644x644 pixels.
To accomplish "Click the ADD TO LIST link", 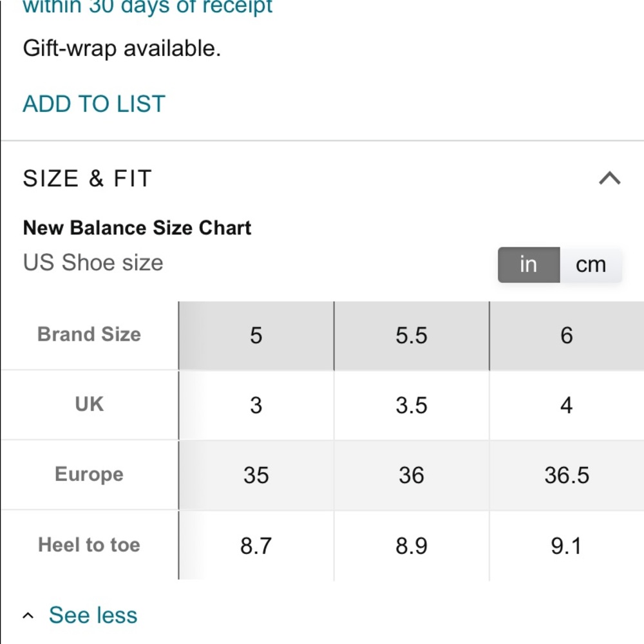I will 94,104.
